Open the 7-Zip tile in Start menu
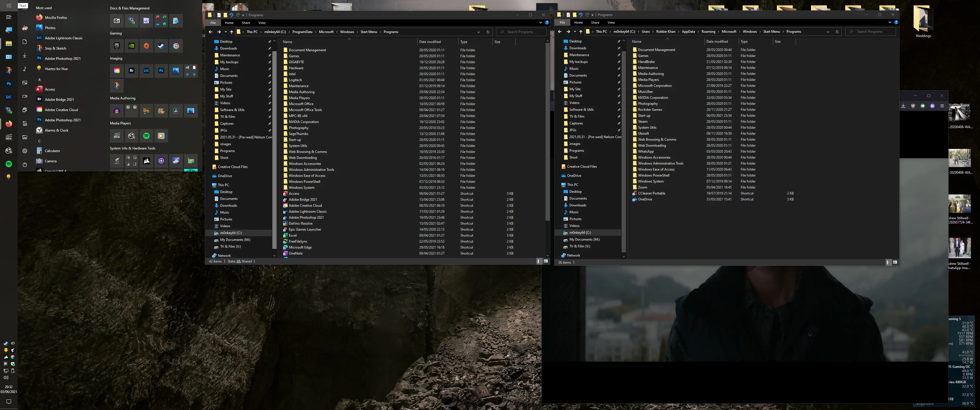The width and height of the screenshot is (980, 410). click(x=117, y=21)
